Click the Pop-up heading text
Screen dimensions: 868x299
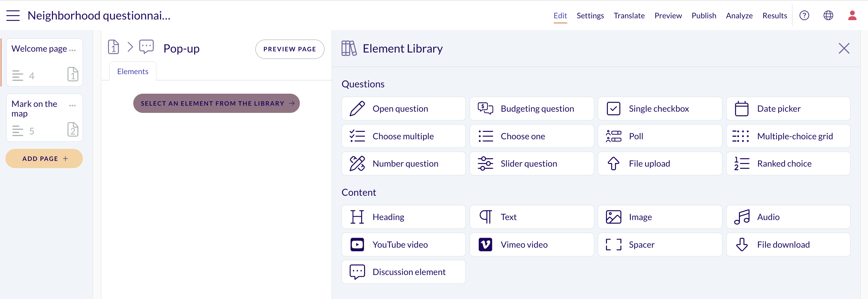tap(181, 49)
